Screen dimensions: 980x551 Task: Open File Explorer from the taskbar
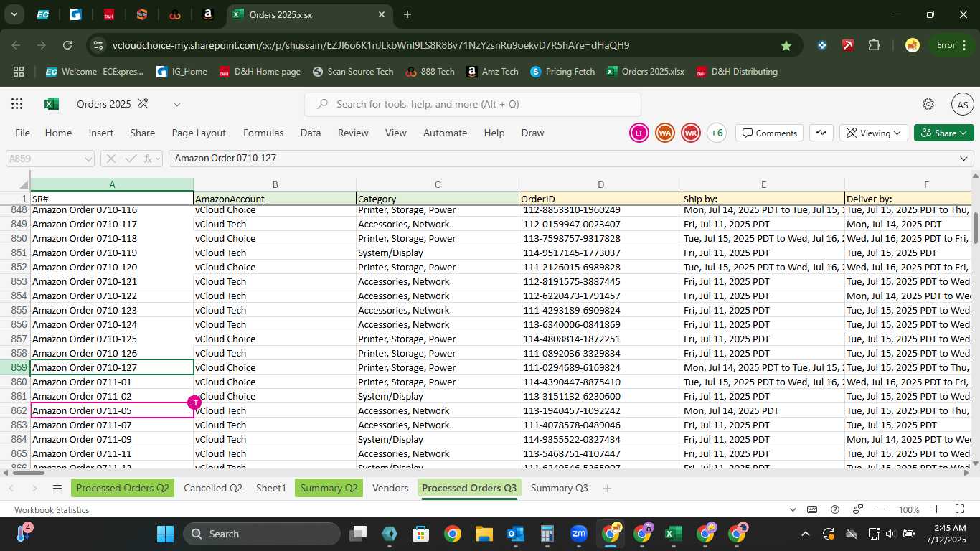[x=484, y=534]
